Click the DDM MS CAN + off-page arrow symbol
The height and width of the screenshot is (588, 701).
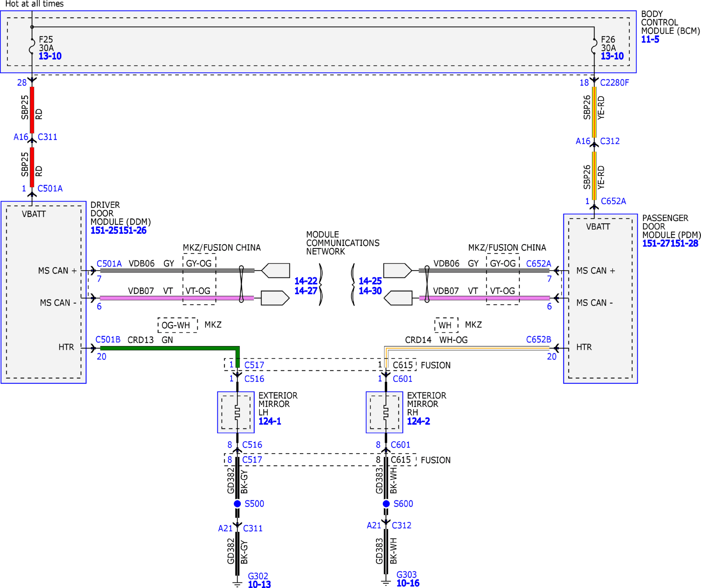coord(275,271)
